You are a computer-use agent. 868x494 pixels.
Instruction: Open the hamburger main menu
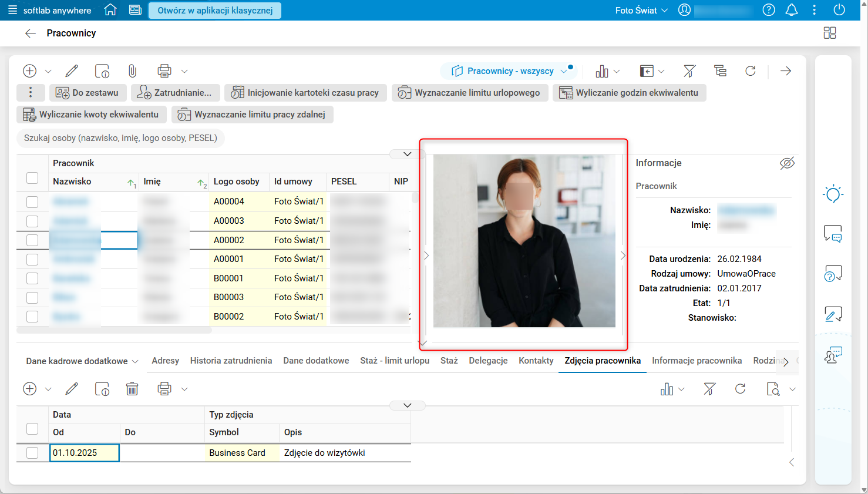(12, 10)
